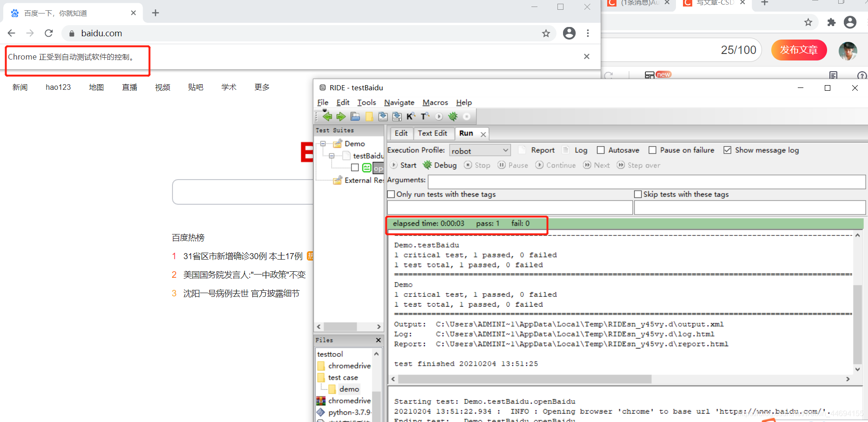Start the test execution
868x422 pixels.
(x=404, y=165)
